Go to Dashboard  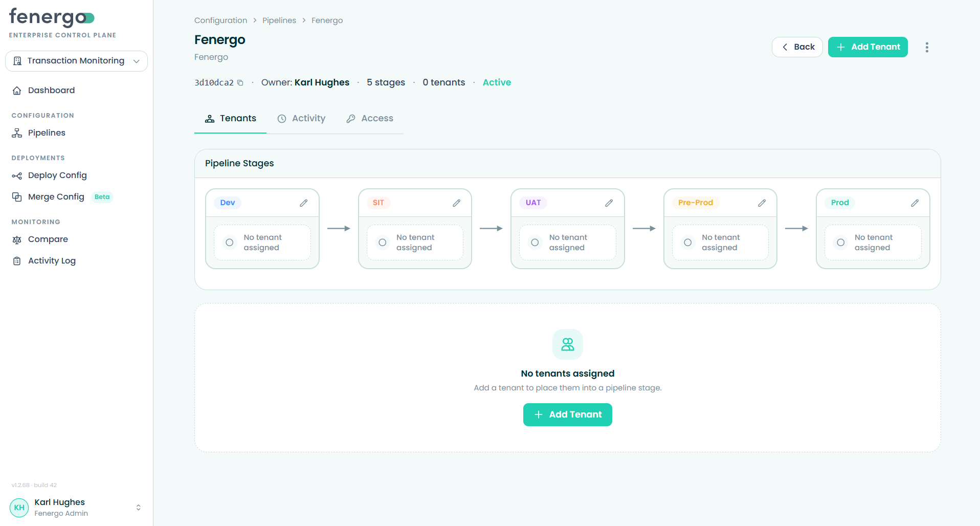pyautogui.click(x=51, y=91)
